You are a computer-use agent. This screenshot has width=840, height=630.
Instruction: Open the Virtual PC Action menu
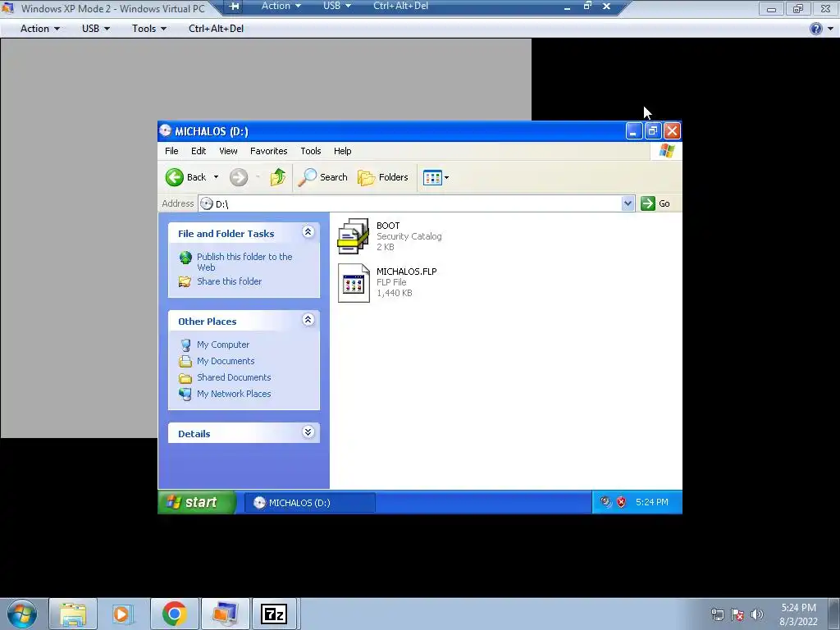(39, 29)
